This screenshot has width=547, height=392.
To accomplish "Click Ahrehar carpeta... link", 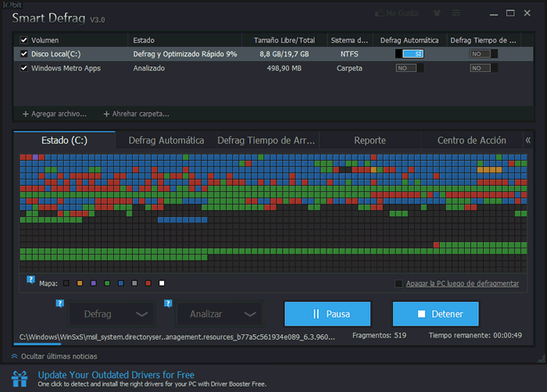I will pyautogui.click(x=141, y=114).
